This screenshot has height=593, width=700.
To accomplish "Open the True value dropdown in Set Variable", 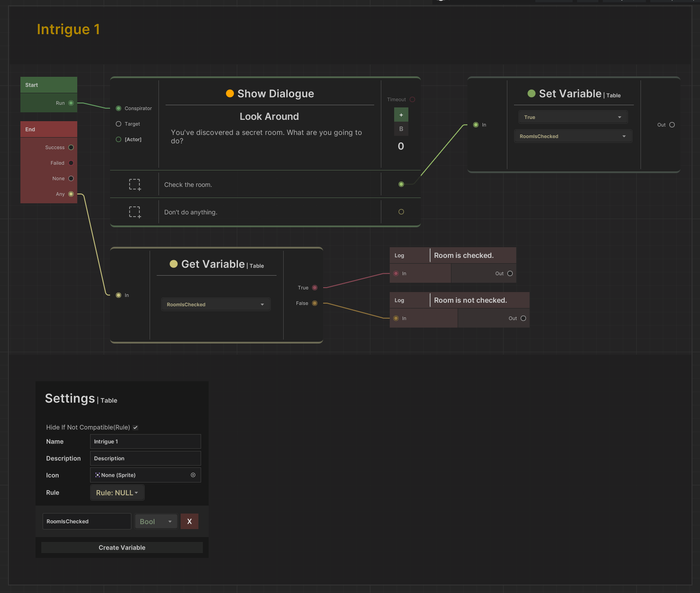I will tap(573, 117).
